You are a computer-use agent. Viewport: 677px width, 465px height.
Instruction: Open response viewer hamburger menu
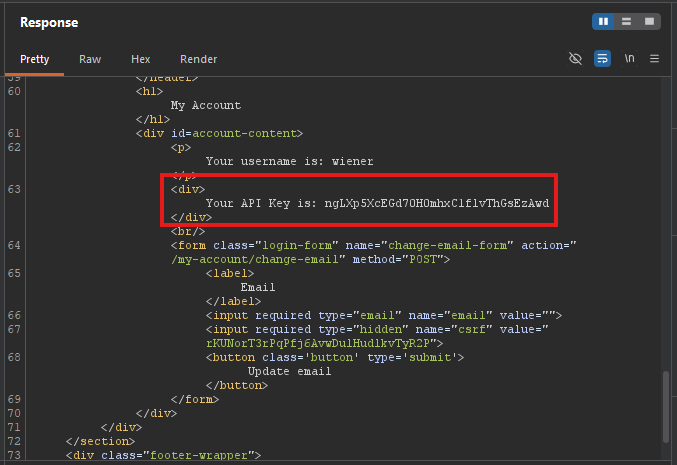pyautogui.click(x=655, y=59)
